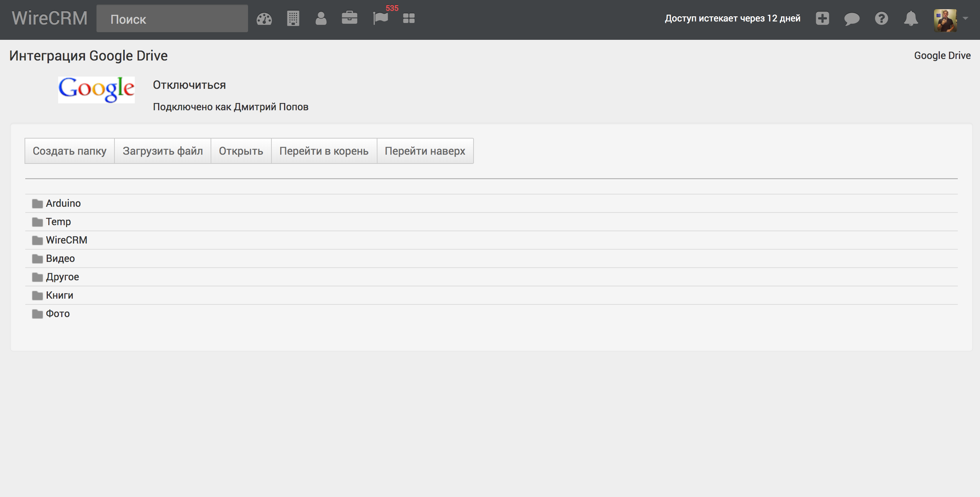Select the Другое folder name
This screenshot has width=980, height=497.
62,277
